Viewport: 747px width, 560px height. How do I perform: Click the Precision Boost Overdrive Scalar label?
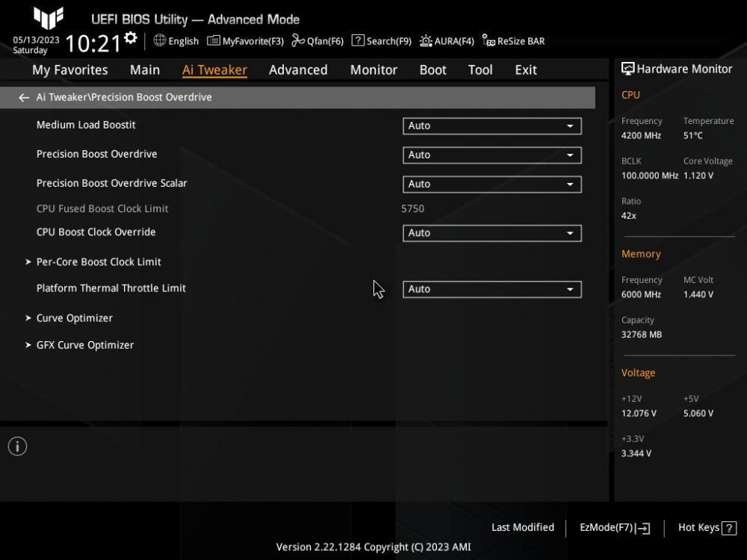[111, 184]
